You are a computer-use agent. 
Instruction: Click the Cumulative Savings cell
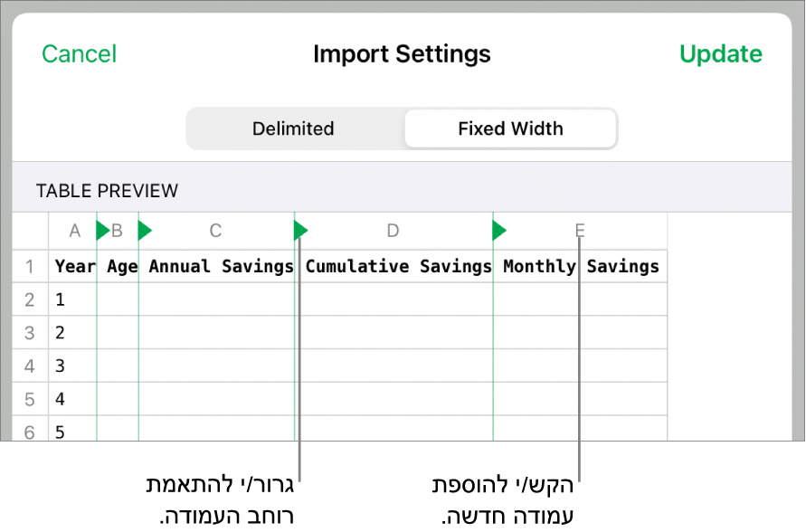397,266
